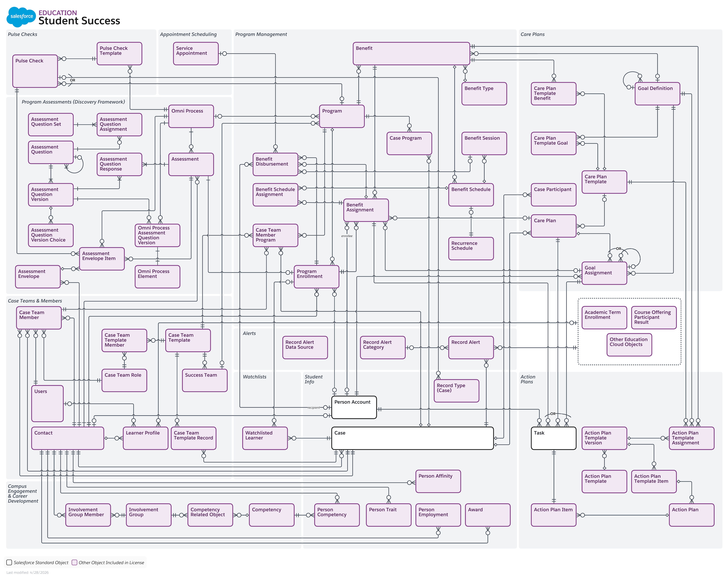This screenshot has height=586, width=728.
Task: Select the Case standard object box
Action: pos(413,438)
